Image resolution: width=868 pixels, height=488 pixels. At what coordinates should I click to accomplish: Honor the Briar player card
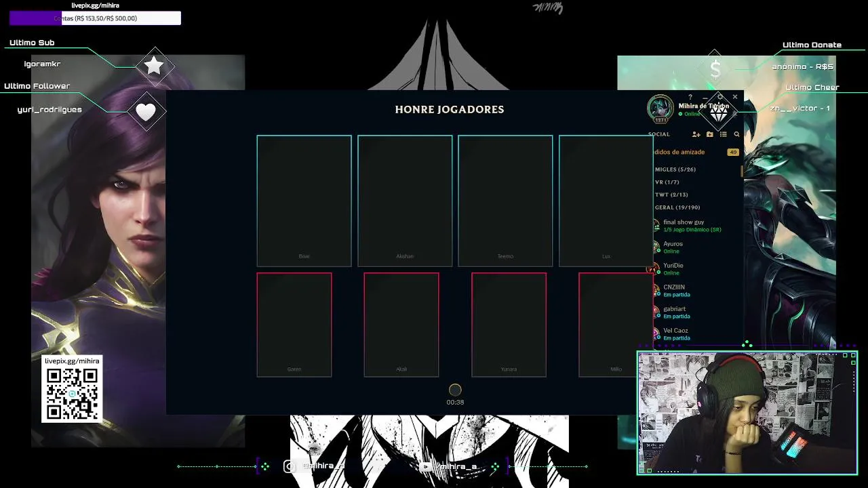[304, 201]
